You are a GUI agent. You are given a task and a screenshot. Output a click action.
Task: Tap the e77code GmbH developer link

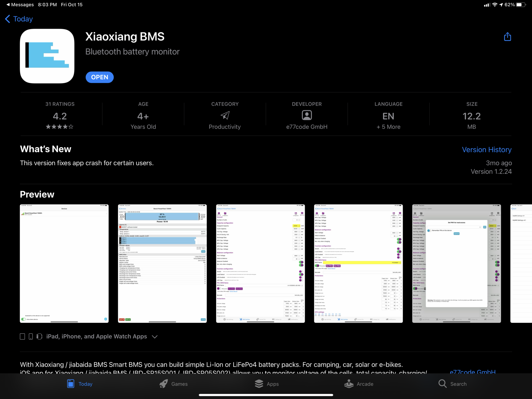click(x=472, y=372)
